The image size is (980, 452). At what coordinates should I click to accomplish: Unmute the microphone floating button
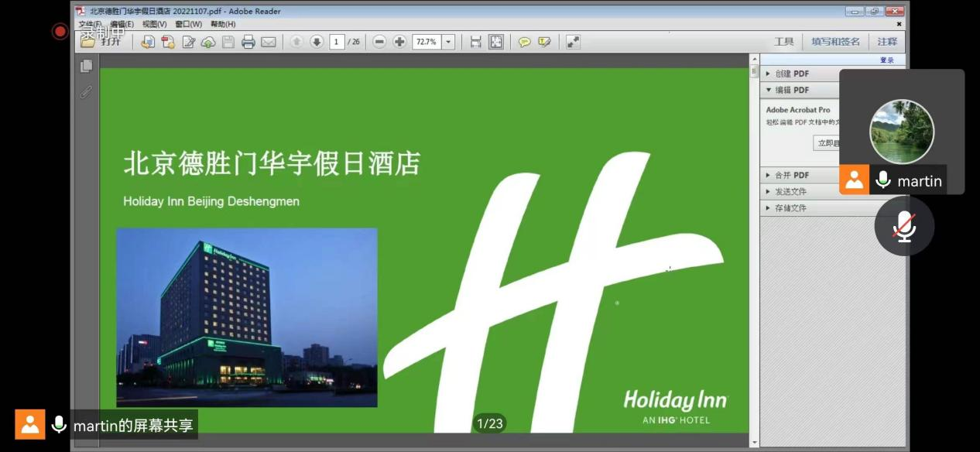pos(904,226)
